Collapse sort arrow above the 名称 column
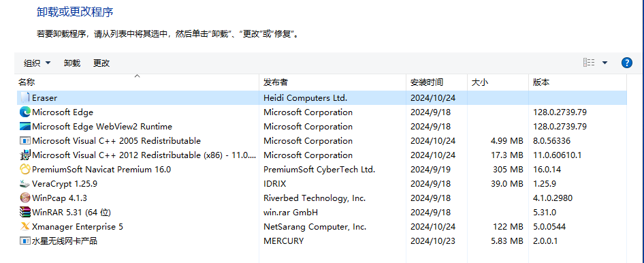 point(138,76)
